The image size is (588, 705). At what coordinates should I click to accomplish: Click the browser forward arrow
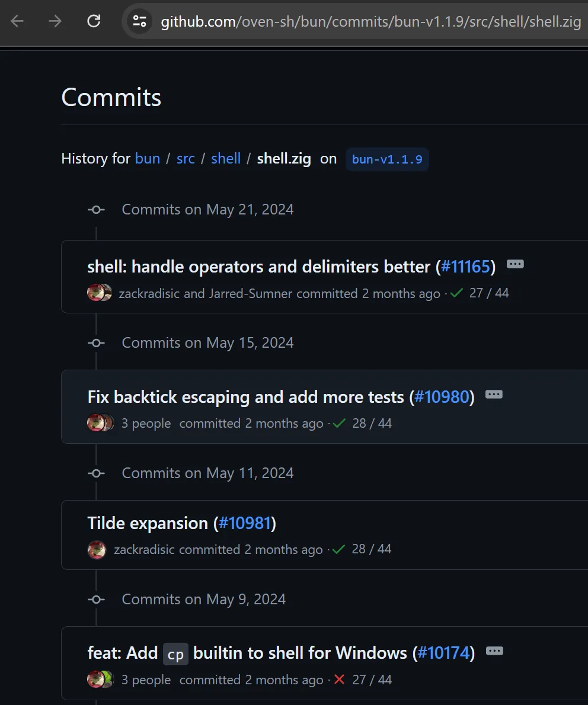click(x=55, y=22)
